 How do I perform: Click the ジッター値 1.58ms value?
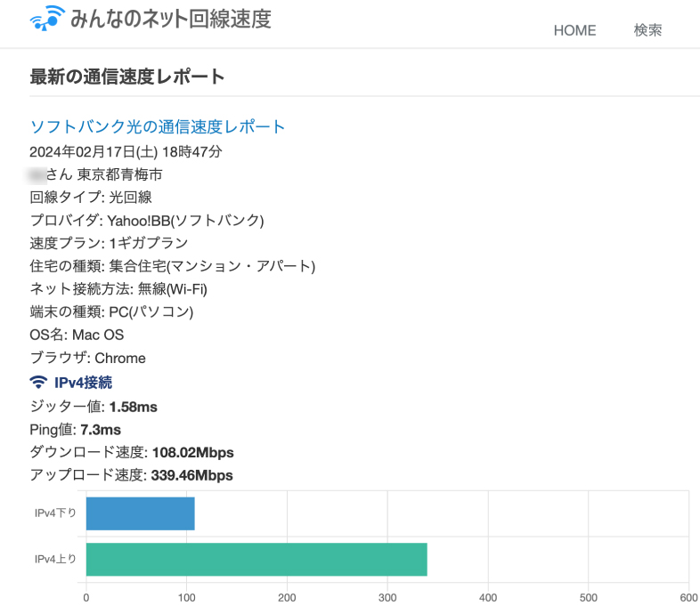[133, 407]
